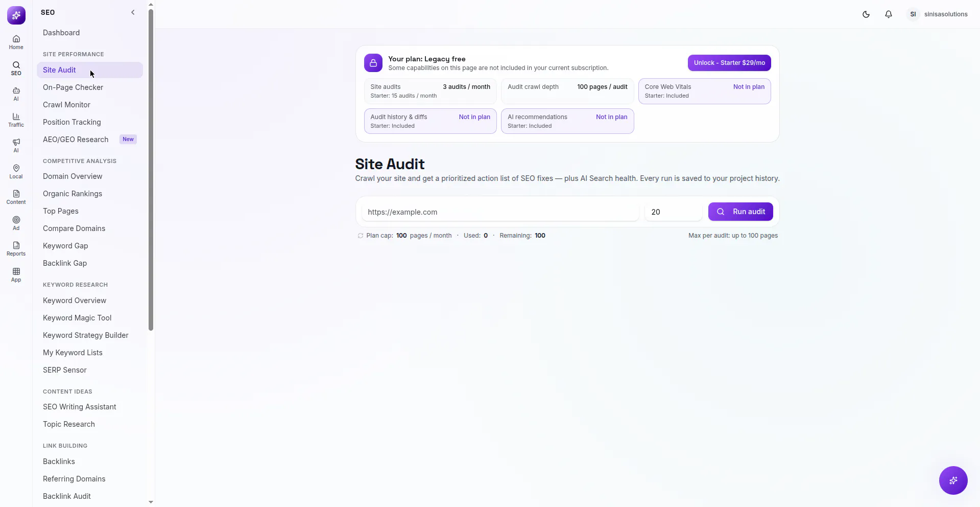Open the sinisasolutions account menu

point(938,14)
